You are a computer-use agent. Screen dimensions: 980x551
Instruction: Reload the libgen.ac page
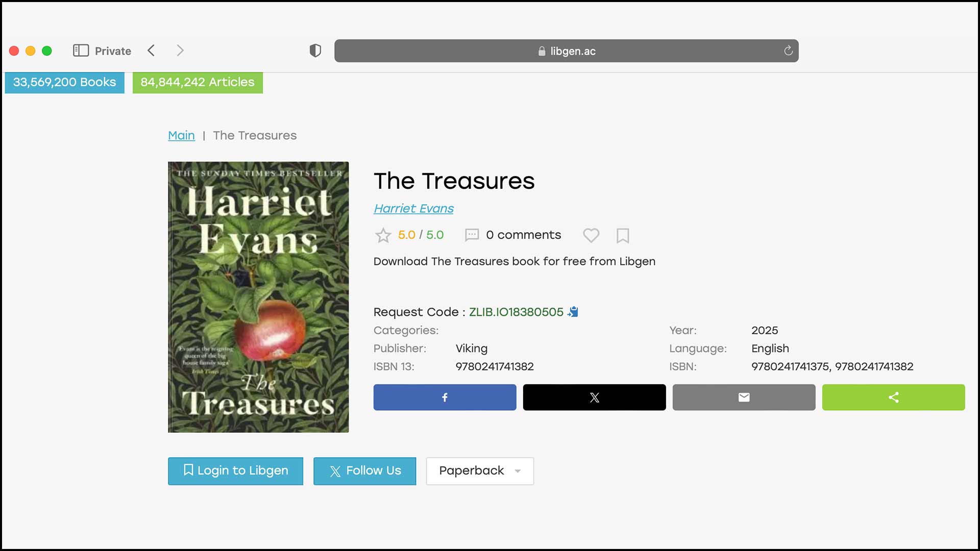point(788,51)
